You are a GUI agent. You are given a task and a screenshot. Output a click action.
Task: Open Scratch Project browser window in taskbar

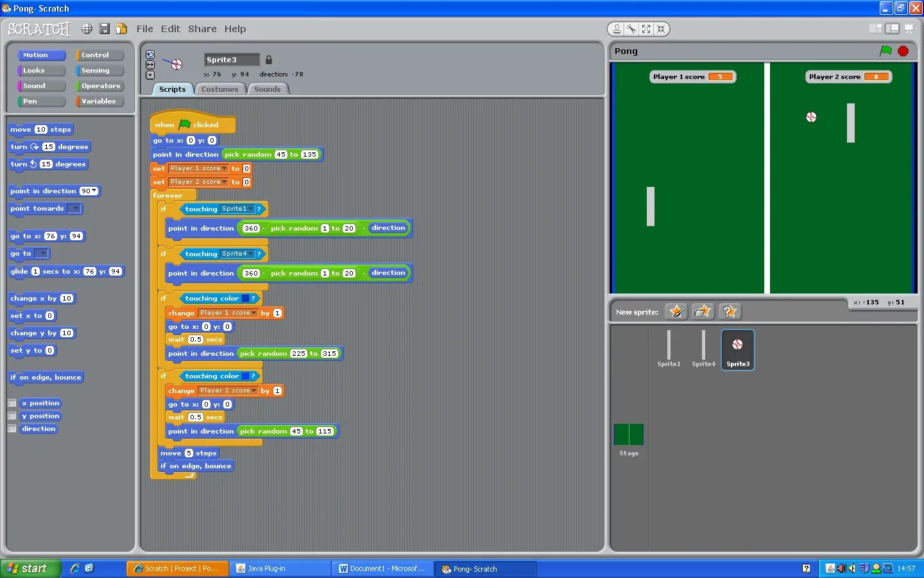click(x=177, y=568)
